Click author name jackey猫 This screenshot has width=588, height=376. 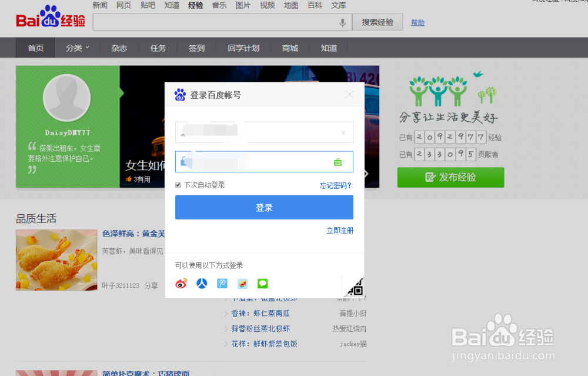(x=353, y=344)
